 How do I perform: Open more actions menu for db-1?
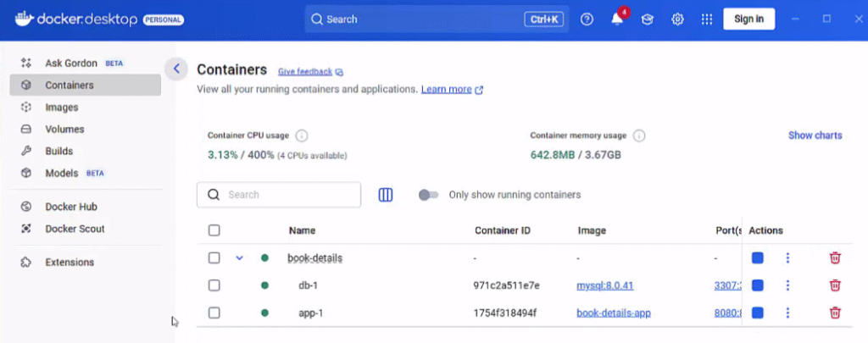coord(787,285)
